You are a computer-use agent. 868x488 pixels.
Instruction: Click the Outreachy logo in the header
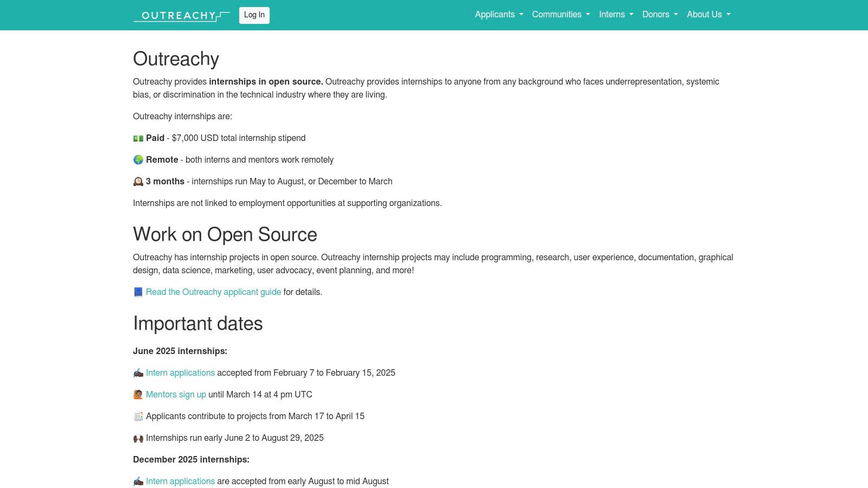[x=181, y=16]
